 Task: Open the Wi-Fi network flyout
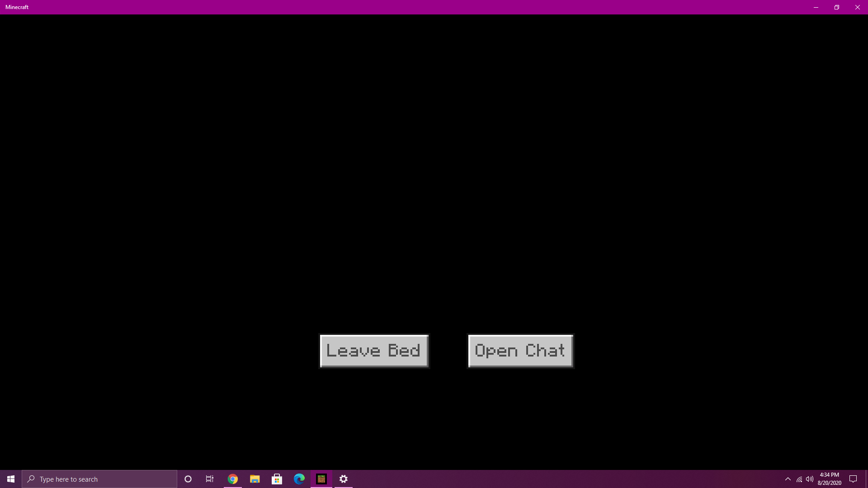coord(799,479)
